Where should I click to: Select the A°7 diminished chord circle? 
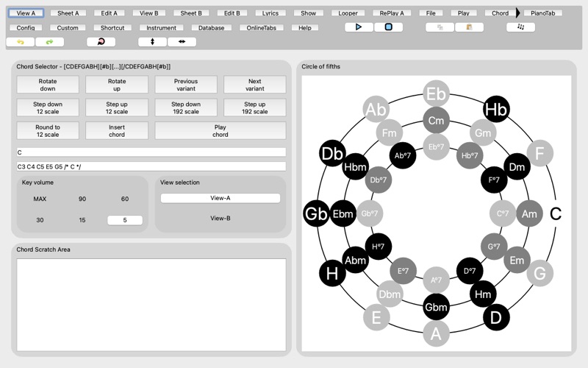pos(436,280)
